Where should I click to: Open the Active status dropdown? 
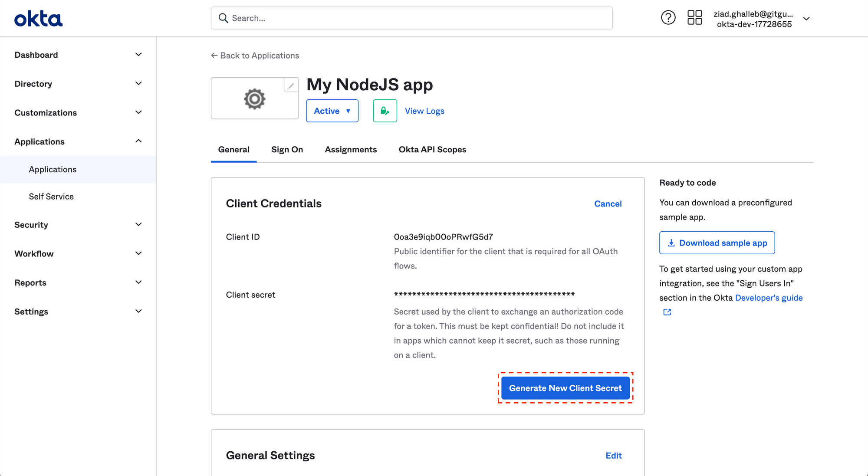[332, 111]
